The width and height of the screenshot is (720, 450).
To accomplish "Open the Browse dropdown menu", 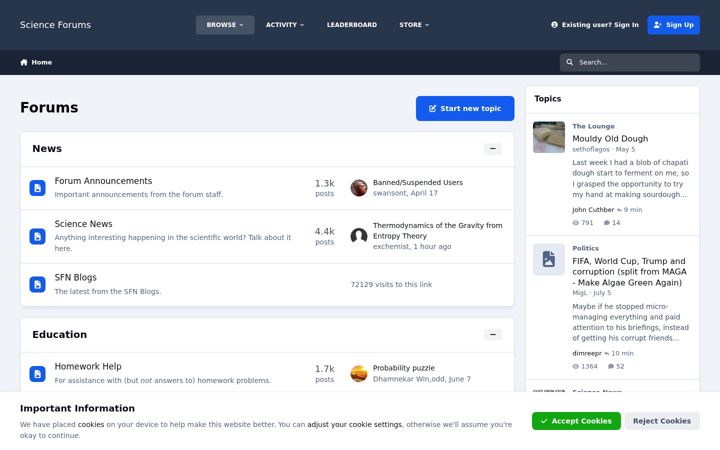I will coord(225,25).
